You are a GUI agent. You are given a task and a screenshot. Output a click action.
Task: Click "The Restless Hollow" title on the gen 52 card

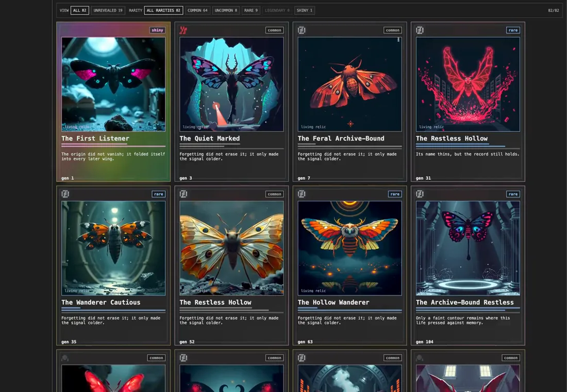tap(215, 302)
